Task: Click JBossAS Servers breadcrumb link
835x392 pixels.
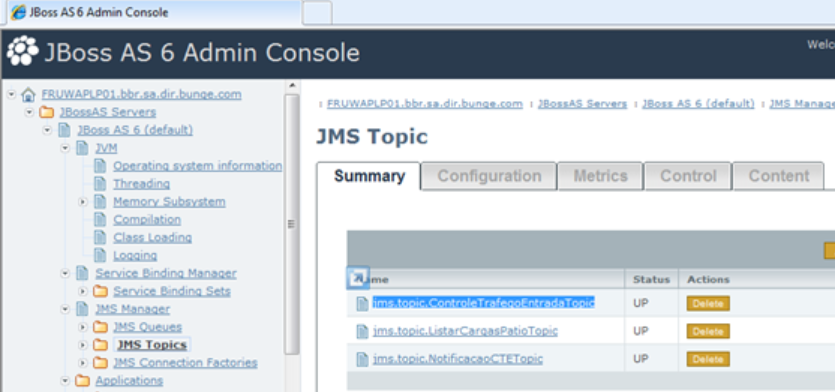Action: [x=582, y=104]
